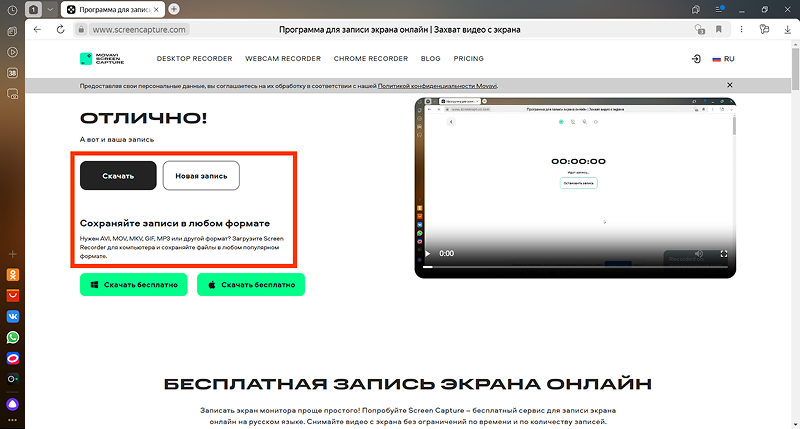Open the reader bookmarks icon in title bar

(x=696, y=10)
